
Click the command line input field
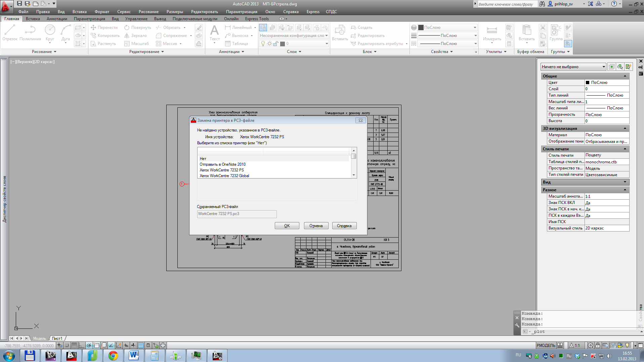click(585, 331)
